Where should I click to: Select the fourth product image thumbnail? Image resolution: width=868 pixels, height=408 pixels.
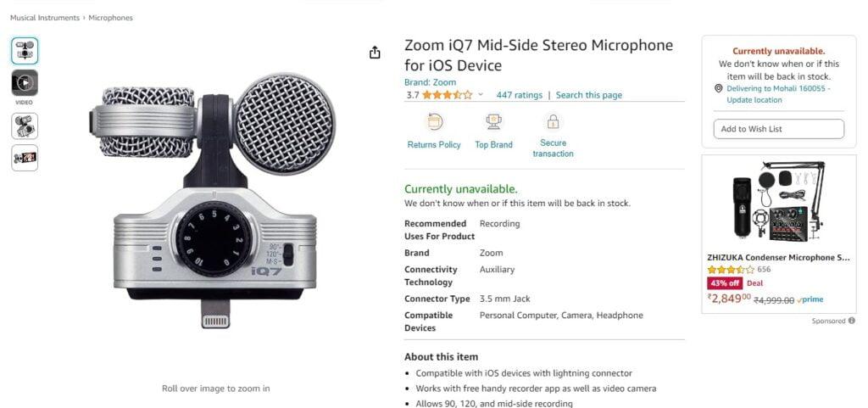pyautogui.click(x=25, y=158)
